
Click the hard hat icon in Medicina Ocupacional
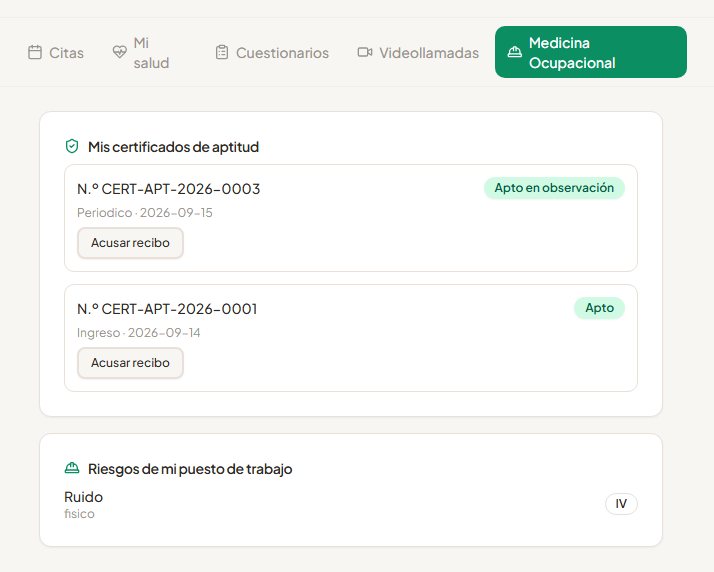click(515, 52)
